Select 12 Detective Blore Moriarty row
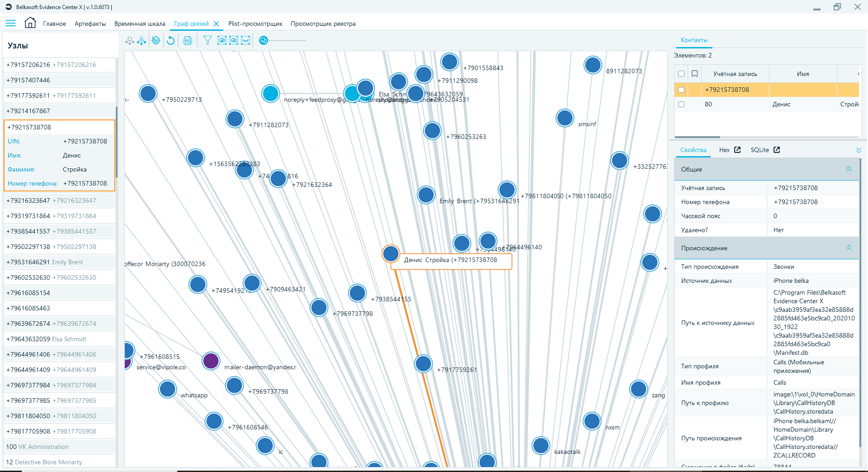The image size is (868, 472). [59, 462]
